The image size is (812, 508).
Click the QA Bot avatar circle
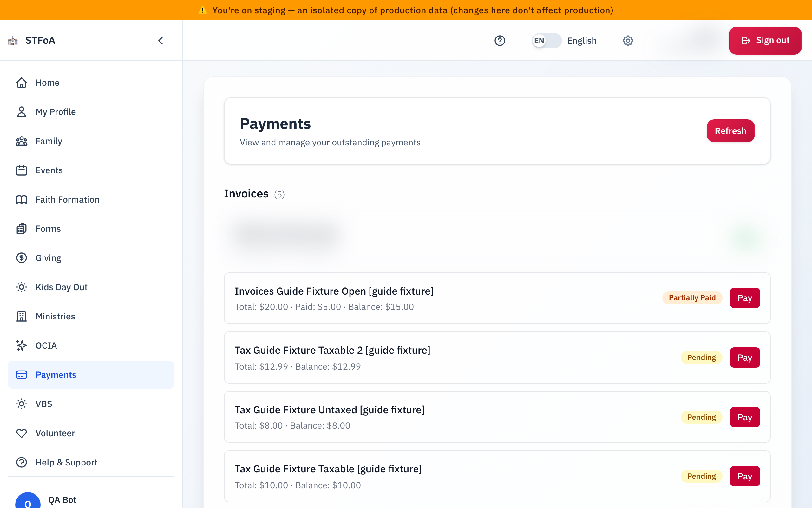point(28,501)
